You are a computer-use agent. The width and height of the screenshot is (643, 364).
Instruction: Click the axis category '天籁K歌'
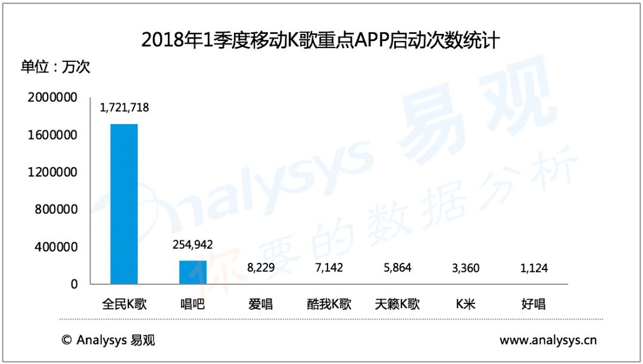tap(397, 304)
